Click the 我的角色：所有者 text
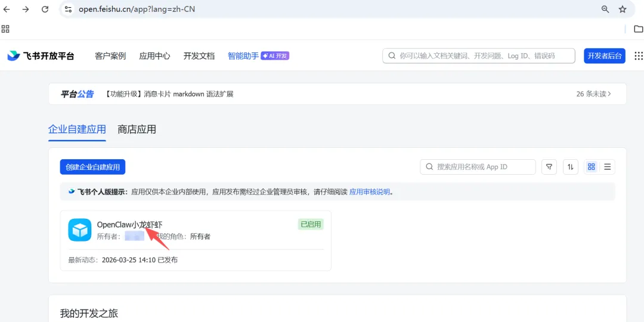Image resolution: width=644 pixels, height=322 pixels. point(183,237)
